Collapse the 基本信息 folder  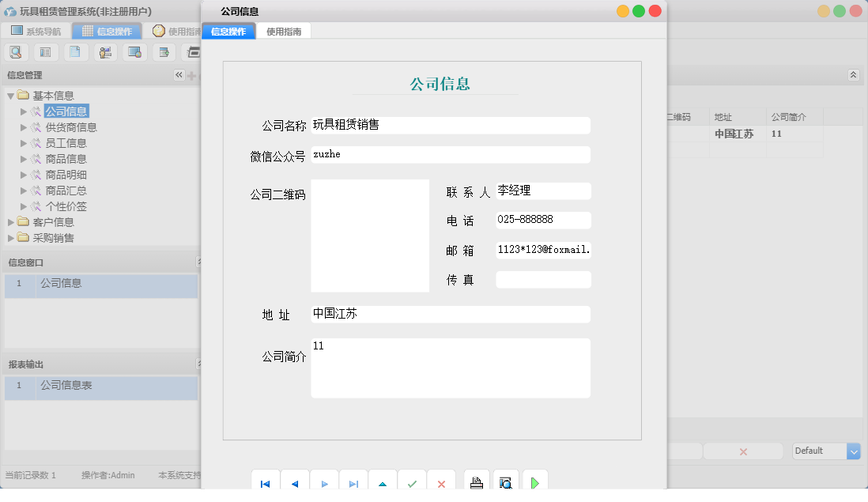[x=10, y=95]
